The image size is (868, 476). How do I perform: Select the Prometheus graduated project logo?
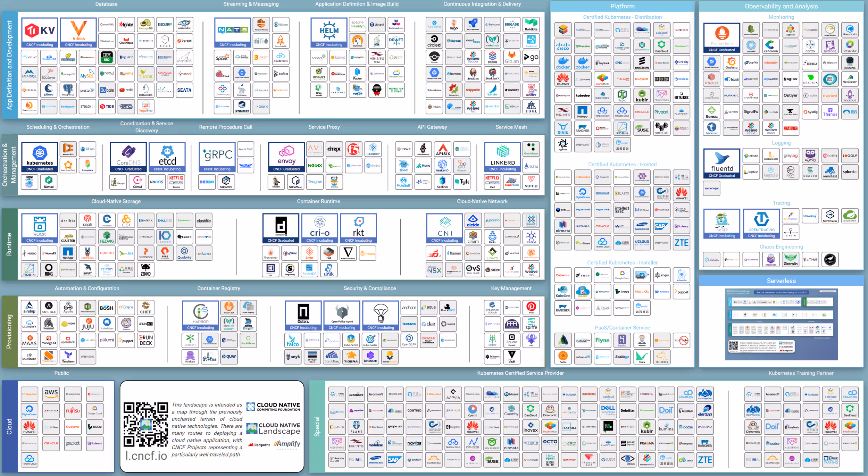[x=722, y=38]
